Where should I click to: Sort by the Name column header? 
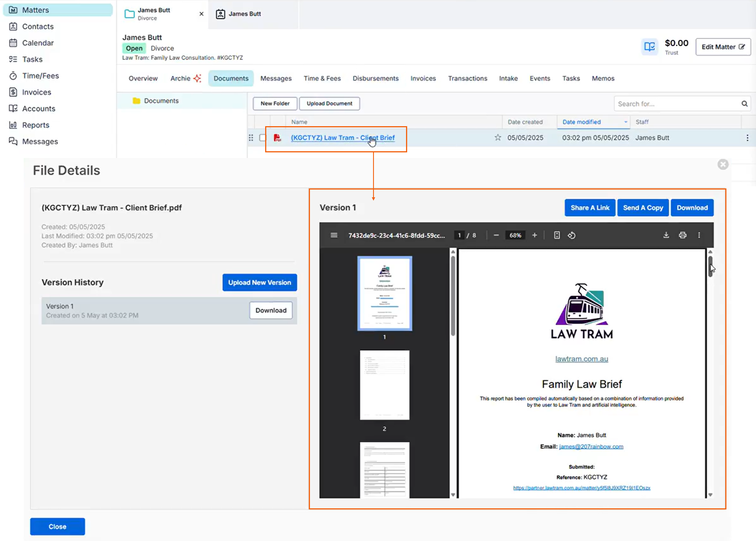click(299, 122)
